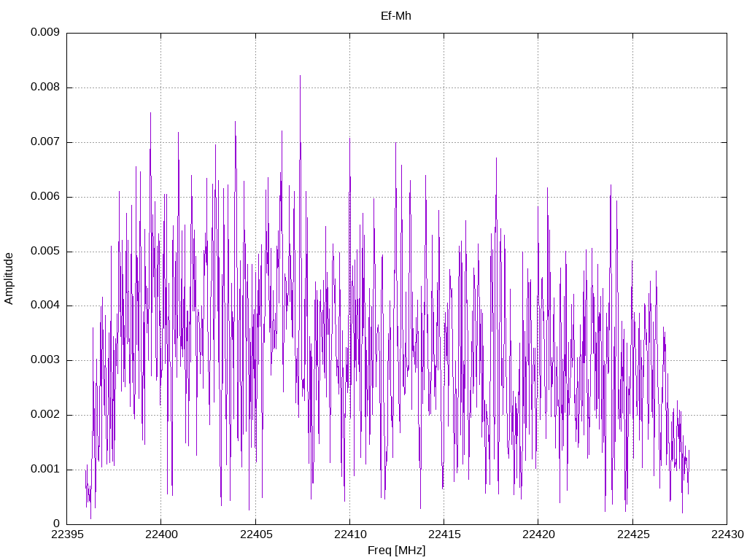
Task: Click the x-axis tick label "22395"
Action: coord(66,534)
